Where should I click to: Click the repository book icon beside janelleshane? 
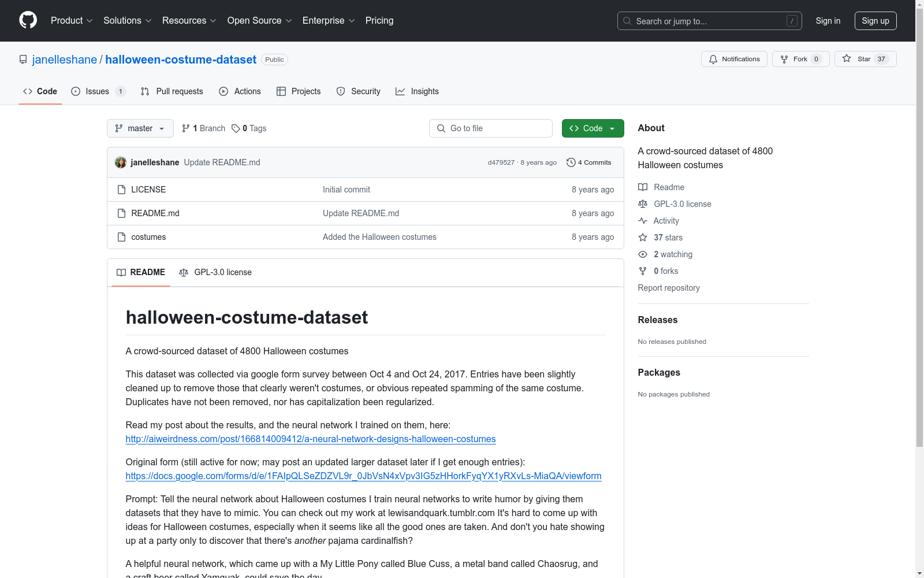[23, 60]
